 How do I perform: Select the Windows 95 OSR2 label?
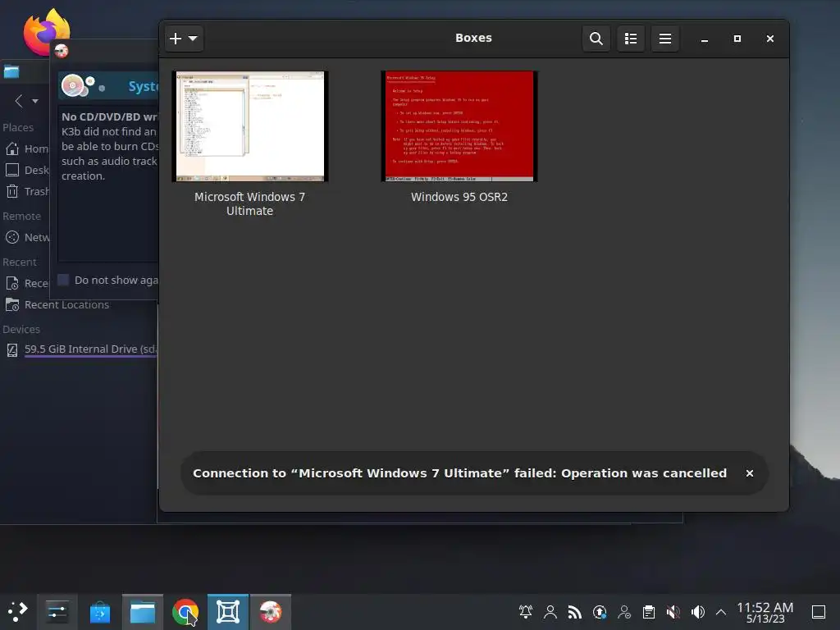[x=459, y=197]
